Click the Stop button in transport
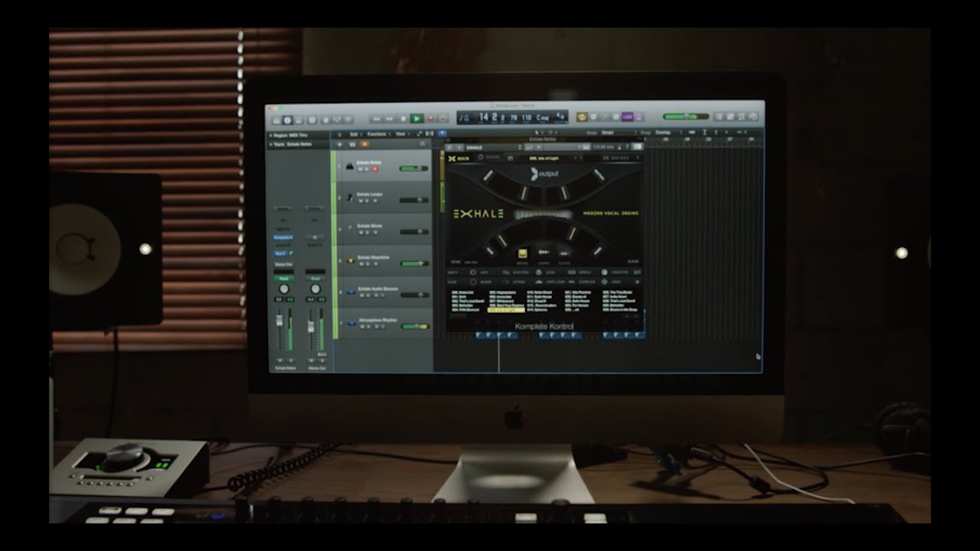Screen dimensions: 980x551 (403, 119)
